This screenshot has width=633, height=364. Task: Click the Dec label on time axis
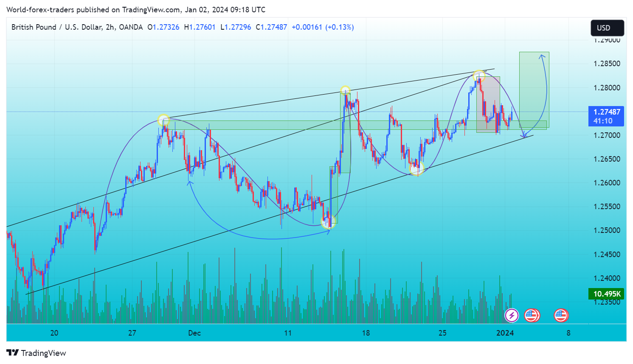pyautogui.click(x=194, y=333)
